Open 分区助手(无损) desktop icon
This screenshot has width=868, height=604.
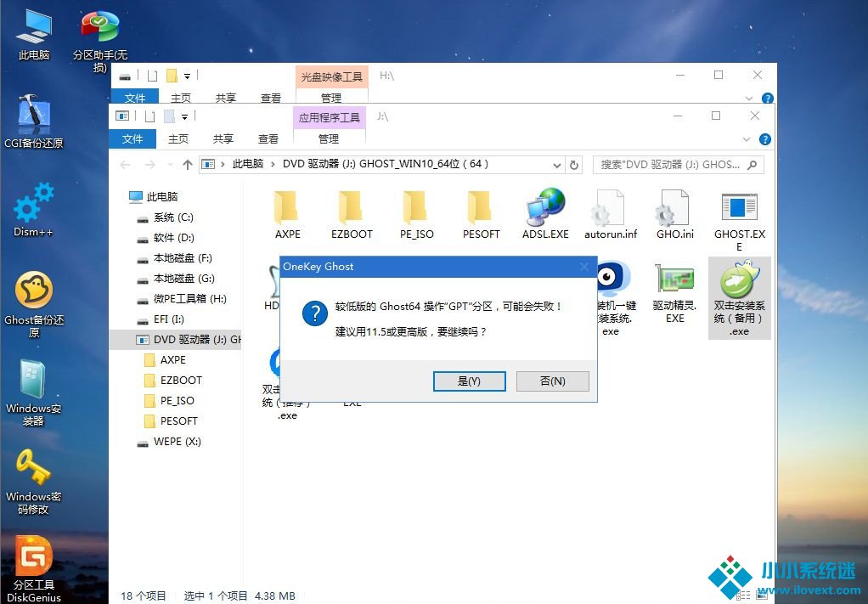tap(99, 42)
